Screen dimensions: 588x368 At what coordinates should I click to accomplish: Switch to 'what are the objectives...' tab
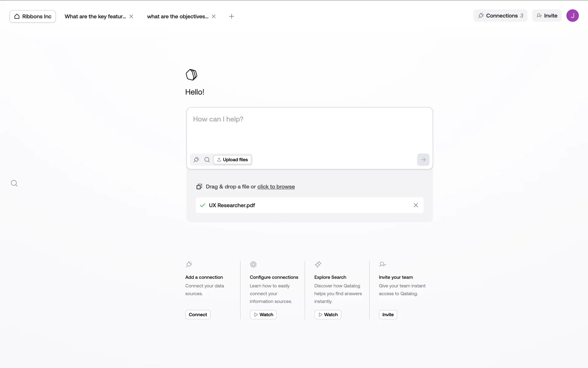(x=178, y=16)
